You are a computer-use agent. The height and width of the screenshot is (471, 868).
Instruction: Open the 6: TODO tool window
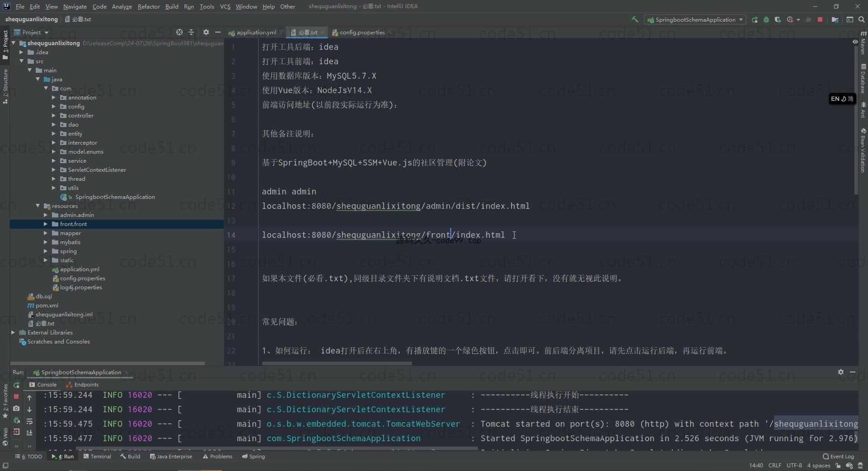pos(28,457)
